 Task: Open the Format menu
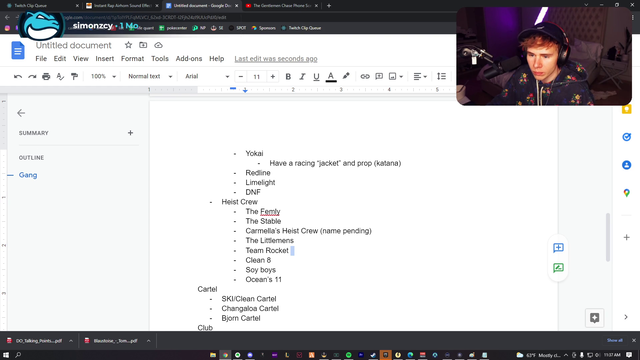[x=132, y=59]
